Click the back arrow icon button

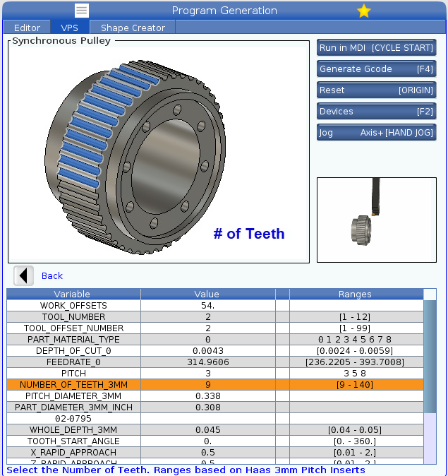click(24, 276)
